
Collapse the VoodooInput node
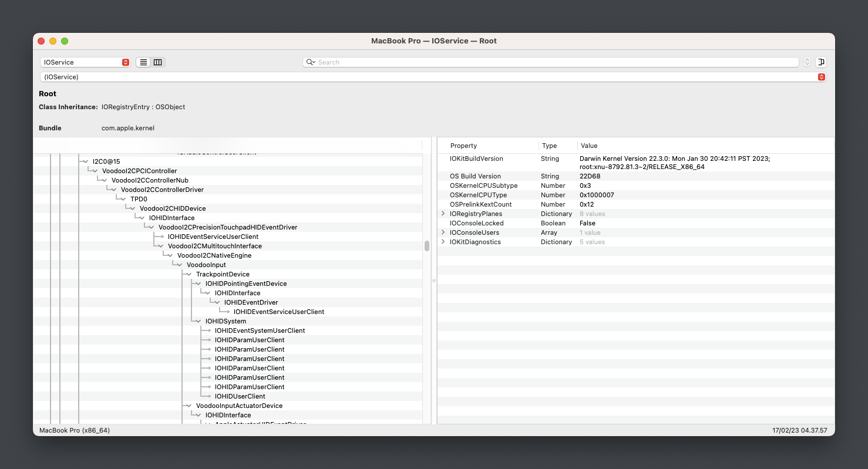pyautogui.click(x=180, y=265)
